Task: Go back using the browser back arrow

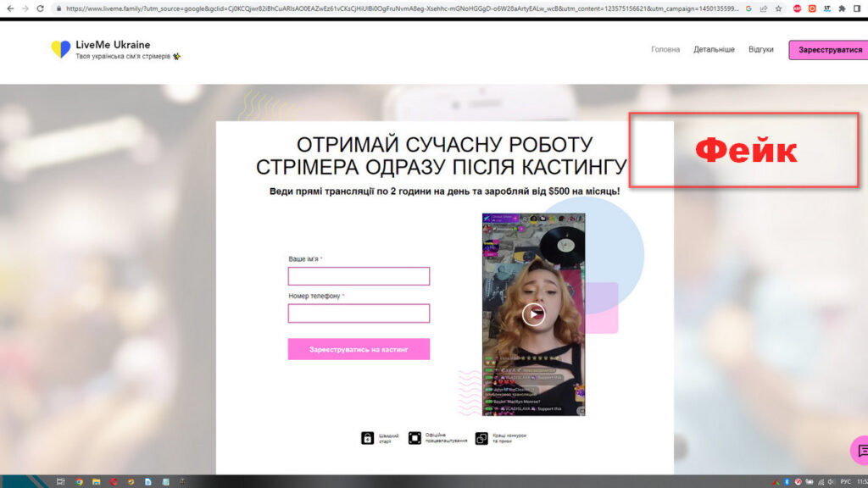Action: pos(8,8)
